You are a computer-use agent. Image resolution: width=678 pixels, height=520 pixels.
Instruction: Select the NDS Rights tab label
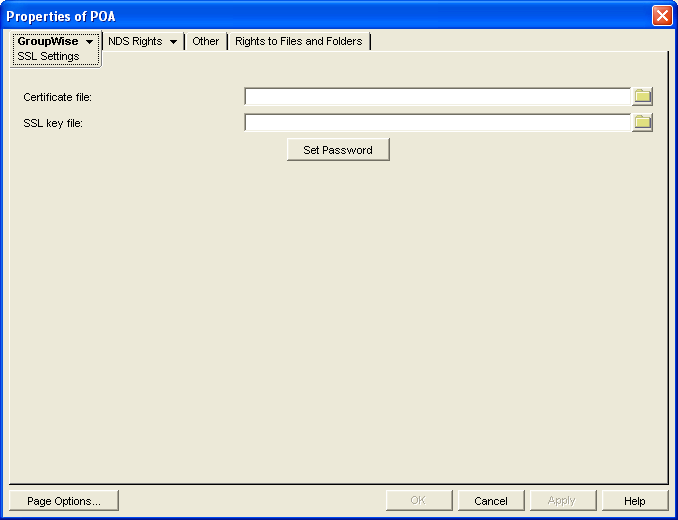pos(135,41)
